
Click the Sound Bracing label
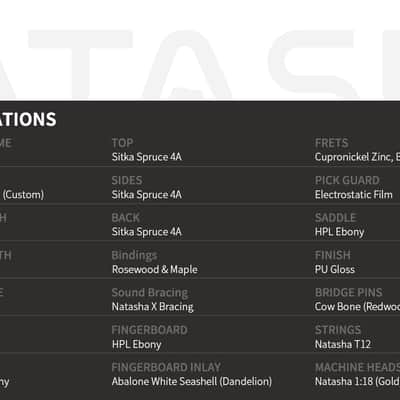pyautogui.click(x=150, y=293)
